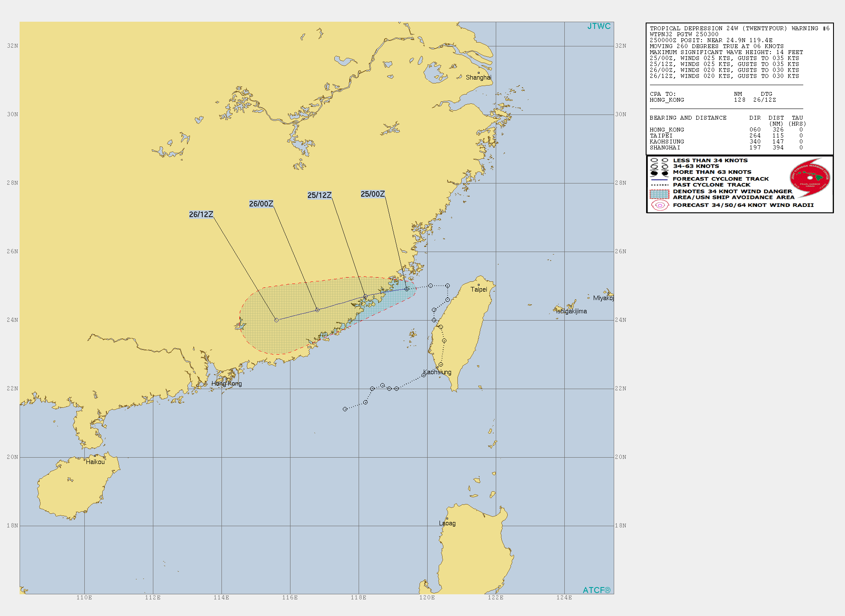Click the 25/00Z forecast time label
This screenshot has width=845, height=616.
pyautogui.click(x=373, y=194)
